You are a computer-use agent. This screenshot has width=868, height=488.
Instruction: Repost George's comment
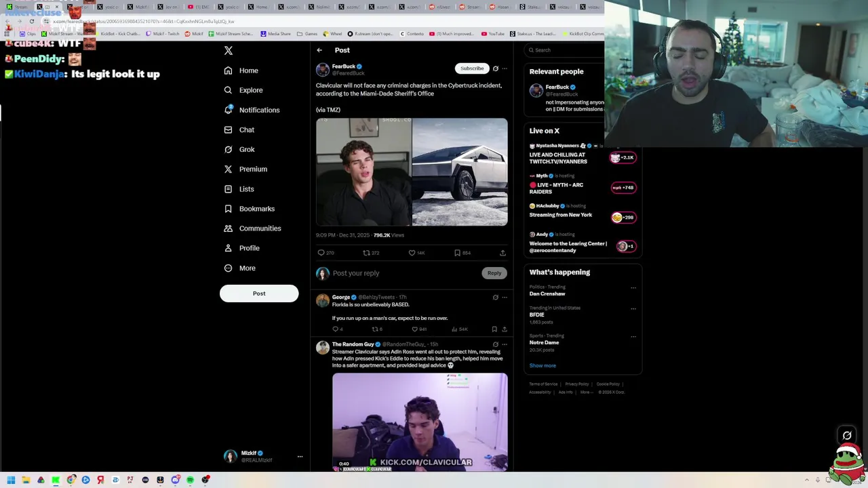(x=376, y=329)
